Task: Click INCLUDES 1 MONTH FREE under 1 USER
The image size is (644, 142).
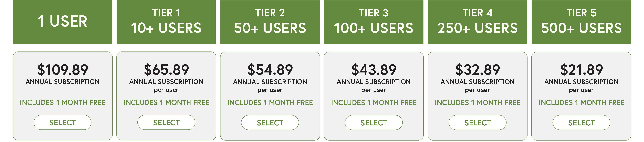Action: [x=62, y=102]
